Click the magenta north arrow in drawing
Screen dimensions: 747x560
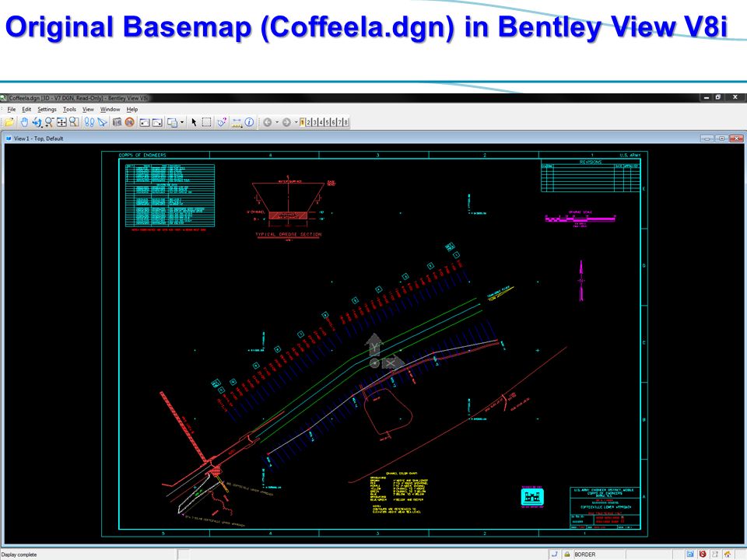[581, 281]
